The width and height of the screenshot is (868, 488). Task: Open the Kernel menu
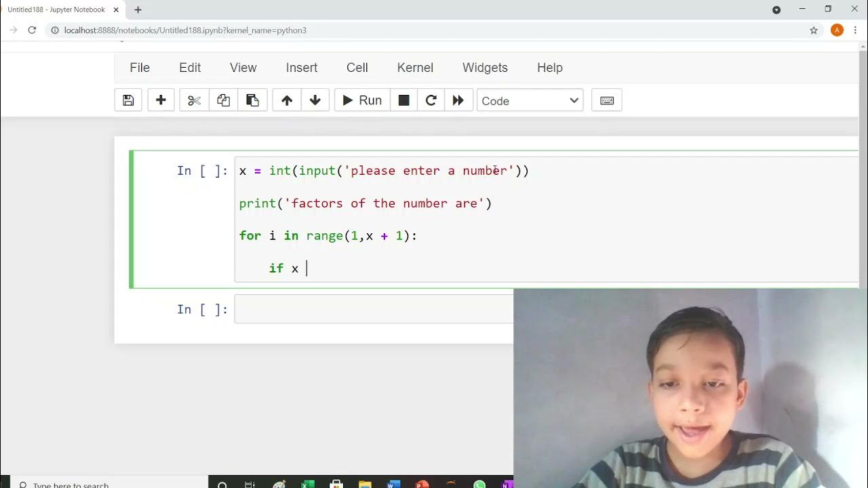415,68
